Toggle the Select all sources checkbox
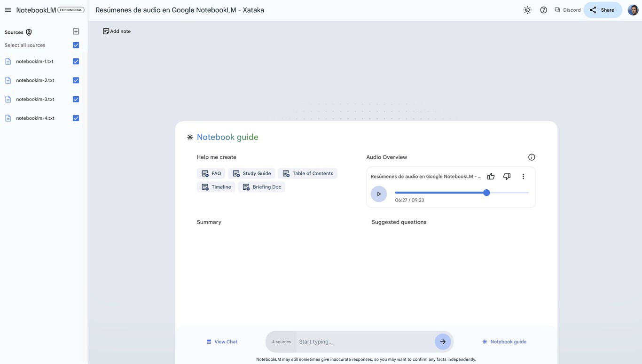This screenshot has height=364, width=642. 76,45
